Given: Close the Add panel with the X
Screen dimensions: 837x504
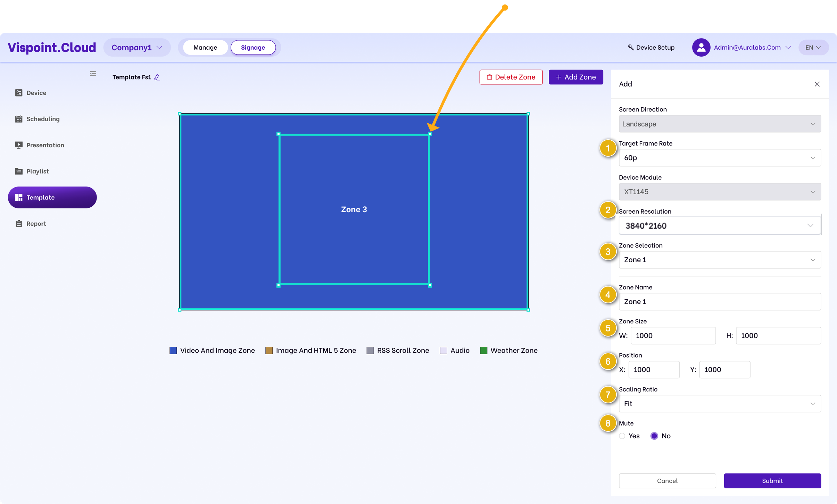Looking at the screenshot, I should click(817, 84).
